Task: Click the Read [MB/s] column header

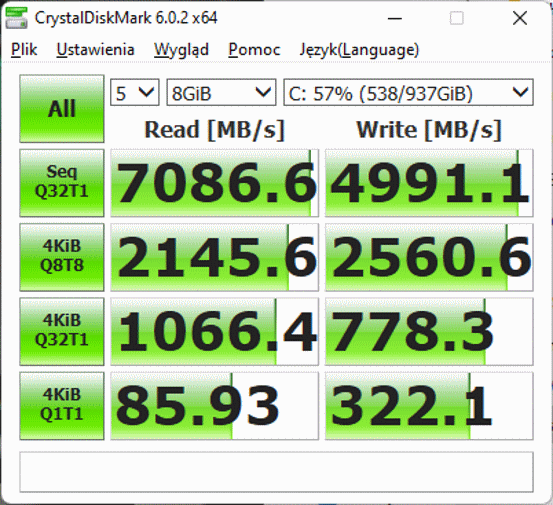Action: [x=214, y=130]
